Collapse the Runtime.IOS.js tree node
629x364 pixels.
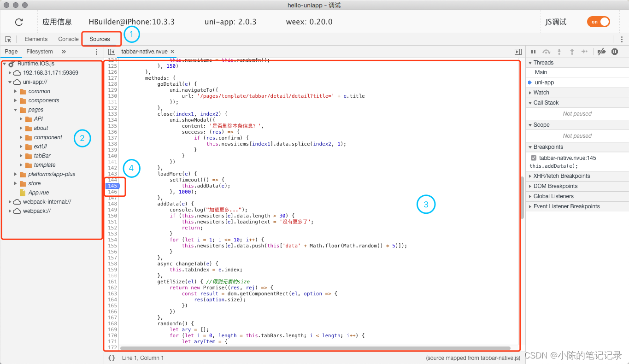click(x=4, y=64)
